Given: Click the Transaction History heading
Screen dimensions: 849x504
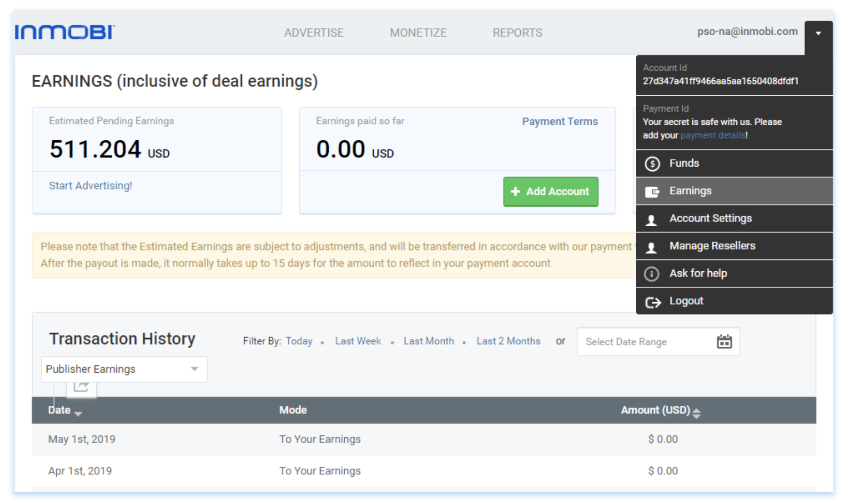Looking at the screenshot, I should pyautogui.click(x=122, y=339).
